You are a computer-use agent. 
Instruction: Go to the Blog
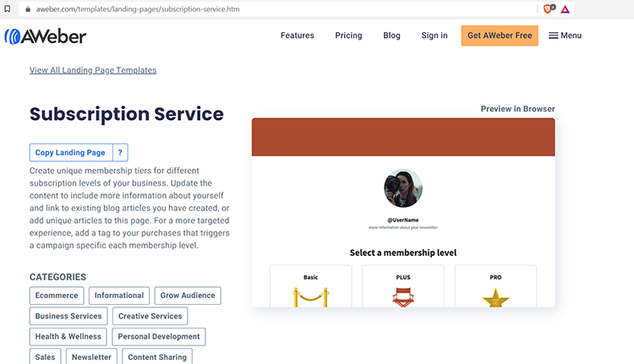pyautogui.click(x=391, y=35)
